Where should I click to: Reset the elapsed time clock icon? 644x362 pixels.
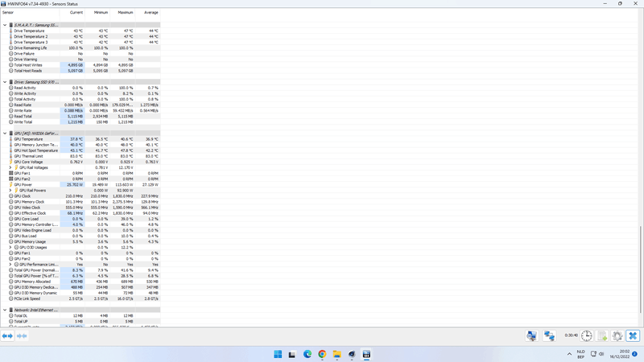[587, 335]
